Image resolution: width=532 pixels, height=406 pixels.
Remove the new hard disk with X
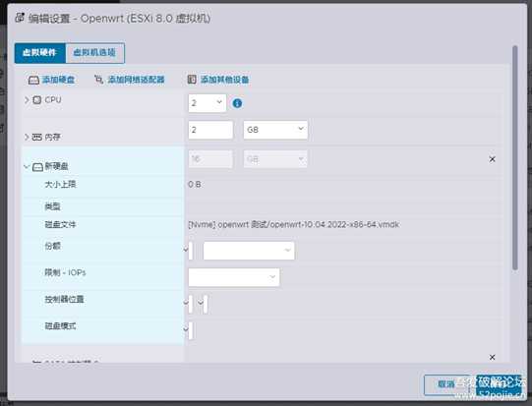click(493, 159)
